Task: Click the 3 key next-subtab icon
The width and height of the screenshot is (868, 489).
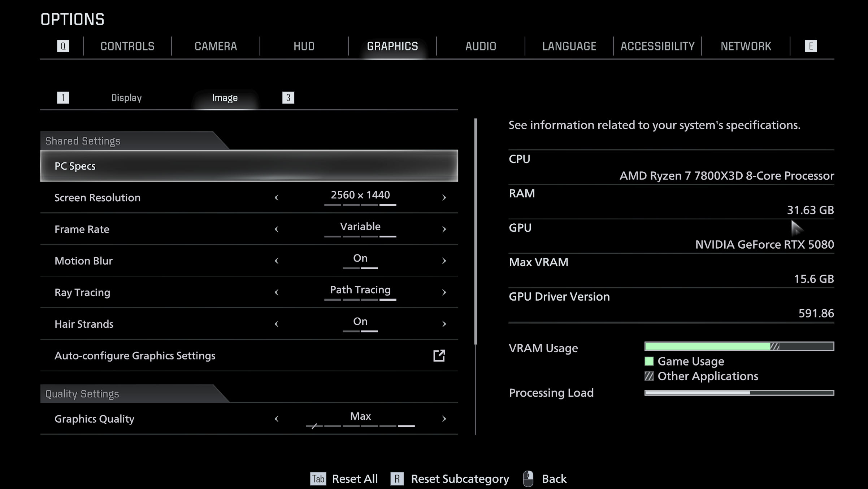Action: coord(288,98)
